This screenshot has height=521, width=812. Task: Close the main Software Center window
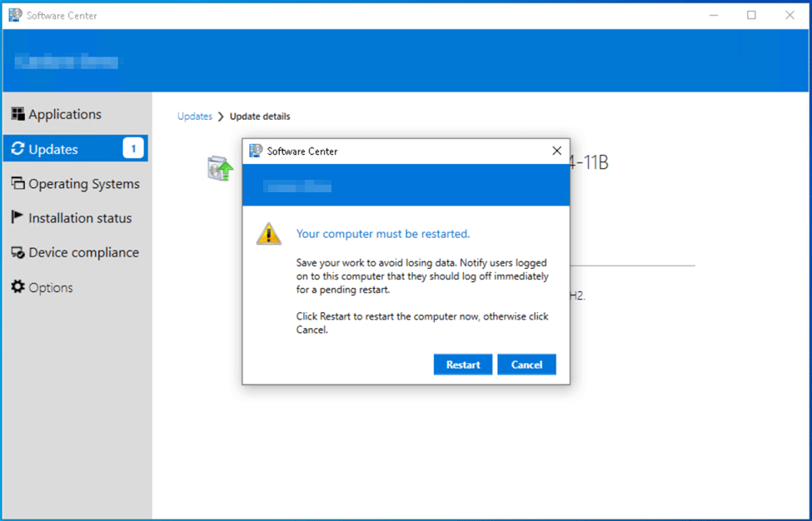pyautogui.click(x=790, y=15)
